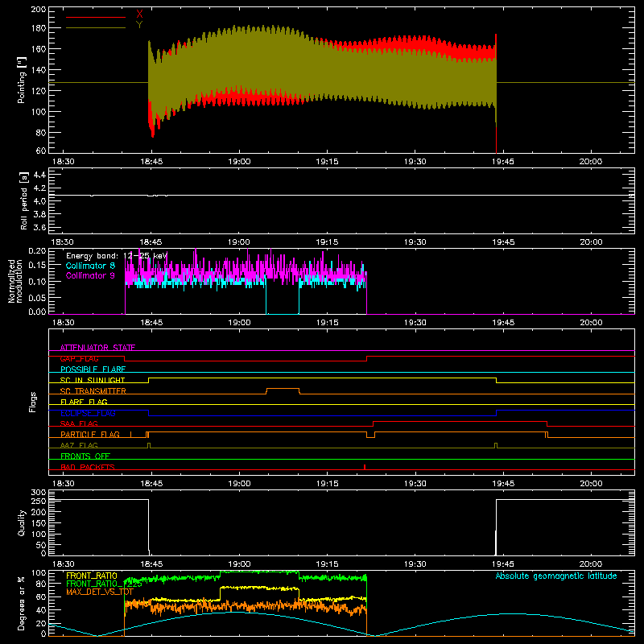
Task: Click the 'Roll period [s]' axis title
Action: click(x=24, y=200)
